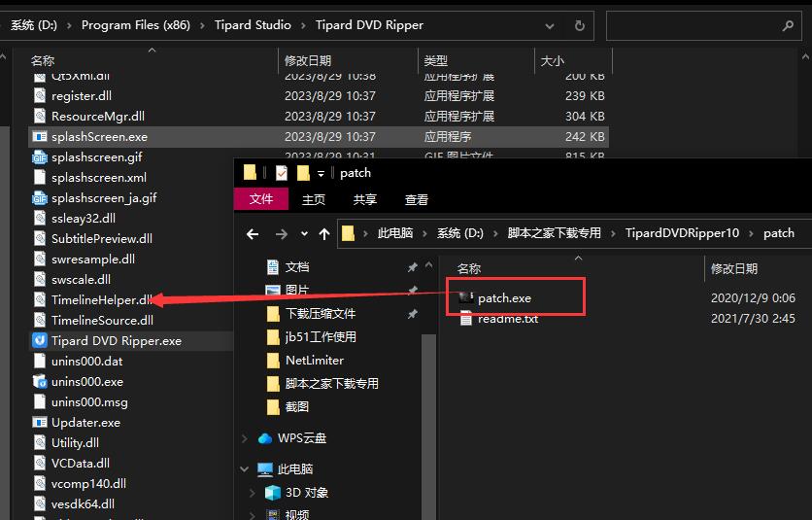Go forward in patch window
This screenshot has height=520, width=812.
[282, 234]
